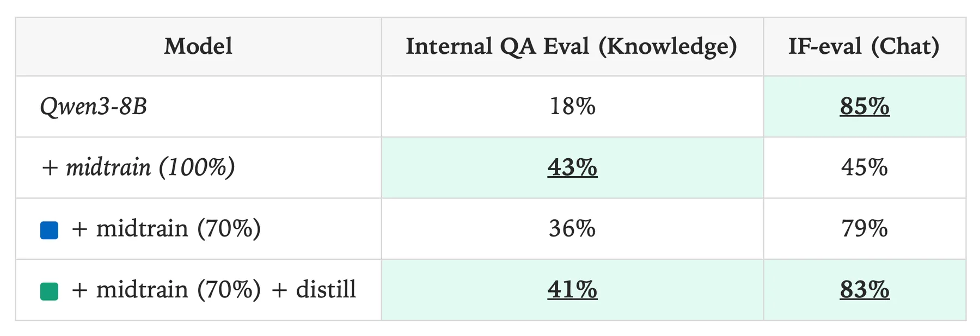This screenshot has height=336, width=980.
Task: Click the Model column header
Action: click(x=198, y=47)
